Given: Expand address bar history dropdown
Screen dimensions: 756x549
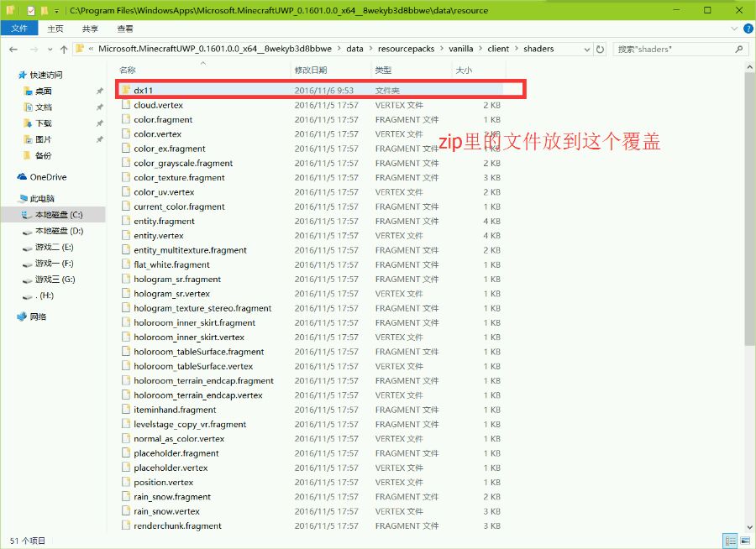Looking at the screenshot, I should 587,50.
